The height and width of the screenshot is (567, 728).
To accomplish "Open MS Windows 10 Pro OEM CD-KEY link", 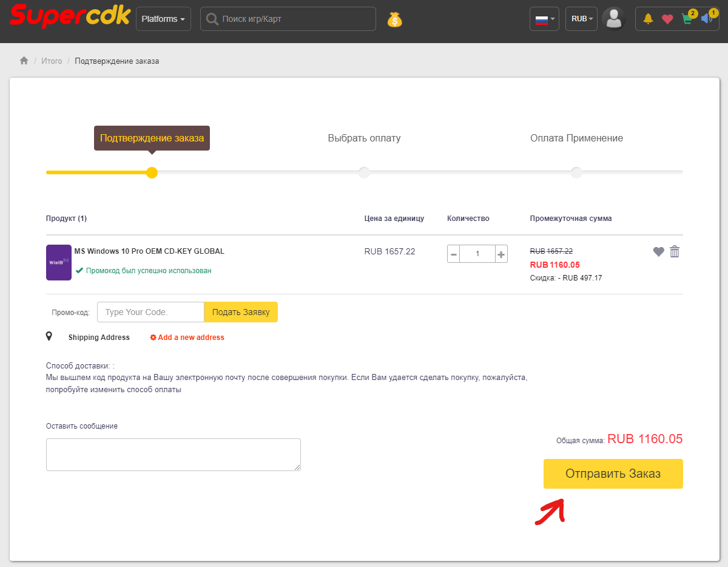I will click(149, 251).
